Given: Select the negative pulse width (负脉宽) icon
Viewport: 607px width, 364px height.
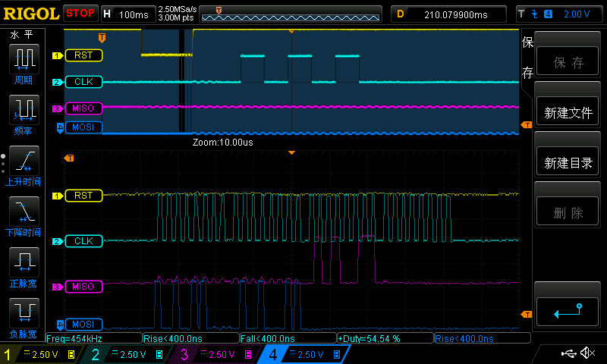Looking at the screenshot, I should tap(24, 313).
